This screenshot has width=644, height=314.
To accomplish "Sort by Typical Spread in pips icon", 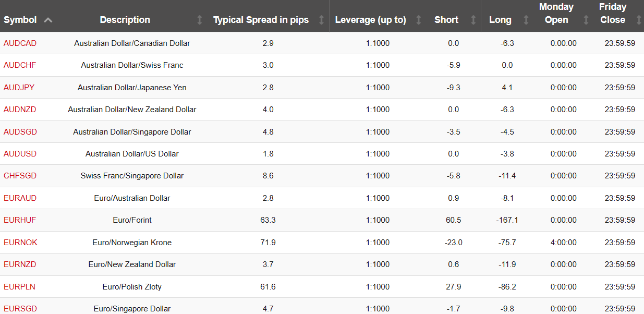I will pyautogui.click(x=321, y=20).
